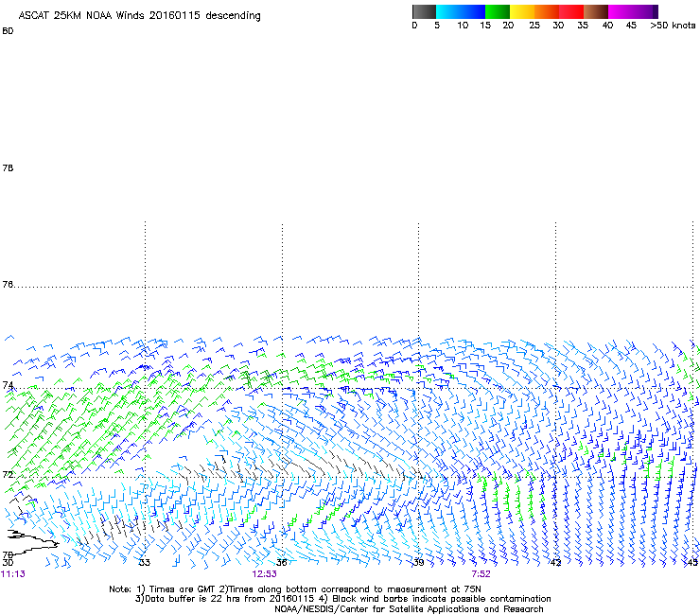700x615 pixels.
Task: Click the note '1) Times are GMT'
Action: (176, 589)
